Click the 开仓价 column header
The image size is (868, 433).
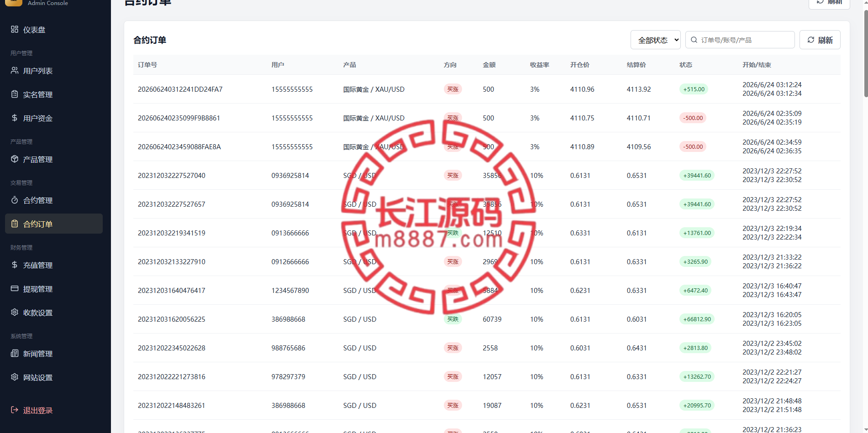pyautogui.click(x=580, y=65)
